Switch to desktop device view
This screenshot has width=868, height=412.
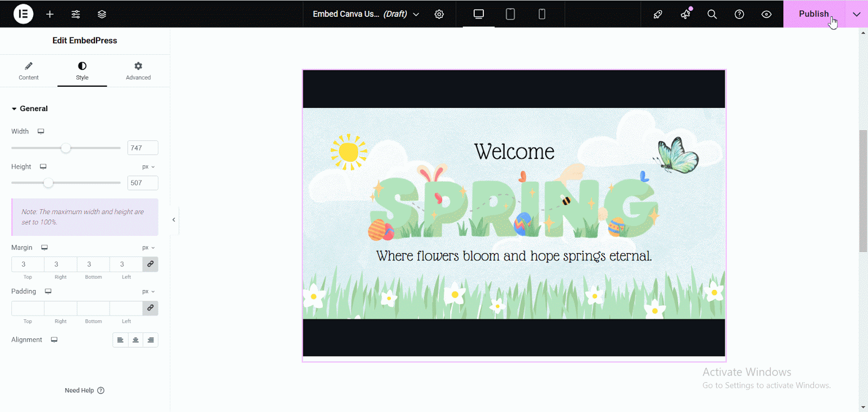pyautogui.click(x=478, y=14)
